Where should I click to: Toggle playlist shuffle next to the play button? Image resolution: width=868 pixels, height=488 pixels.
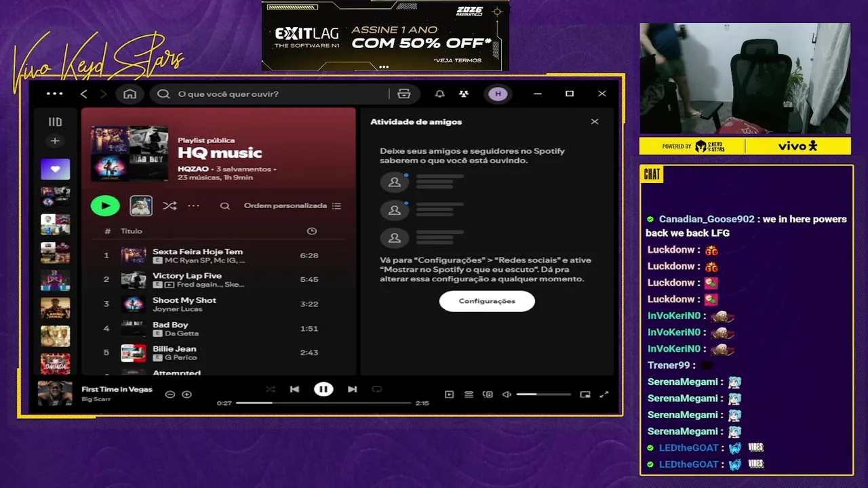[x=170, y=205]
